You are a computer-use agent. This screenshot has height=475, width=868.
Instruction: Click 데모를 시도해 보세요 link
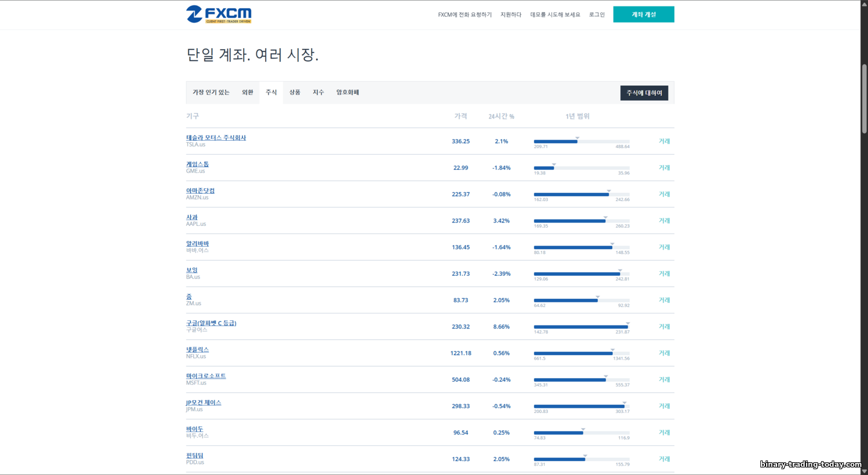(x=555, y=14)
